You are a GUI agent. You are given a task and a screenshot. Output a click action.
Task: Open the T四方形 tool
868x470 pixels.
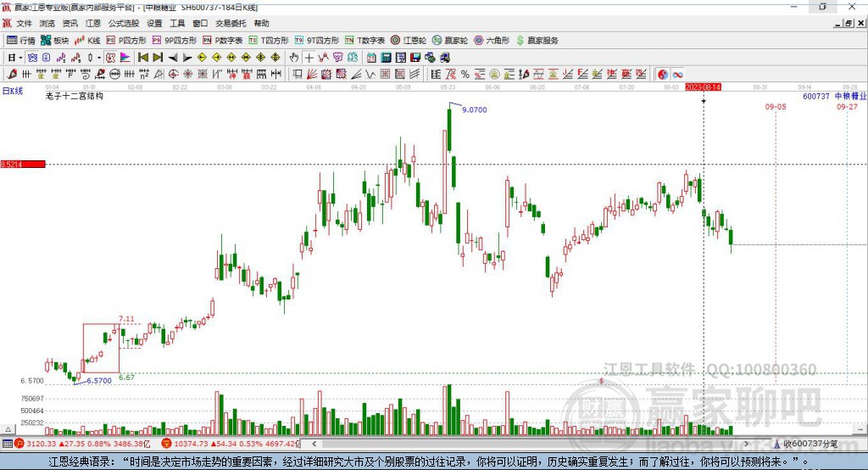(x=269, y=41)
